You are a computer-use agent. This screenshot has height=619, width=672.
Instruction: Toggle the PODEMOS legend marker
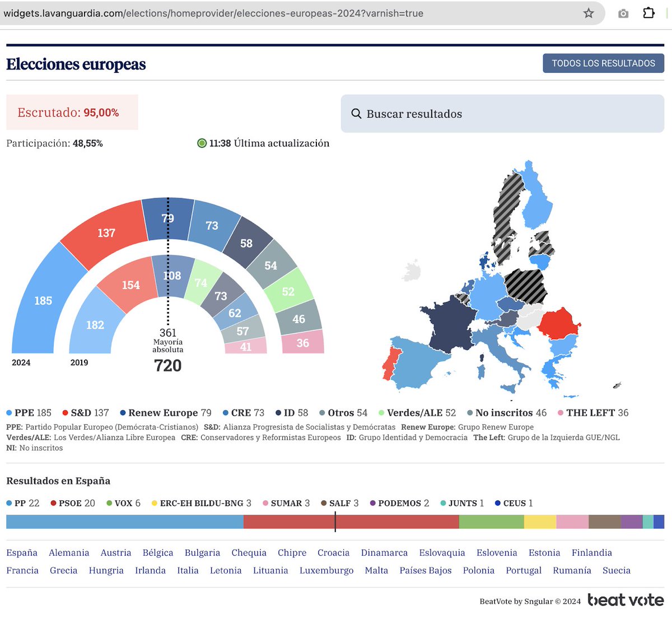click(372, 503)
